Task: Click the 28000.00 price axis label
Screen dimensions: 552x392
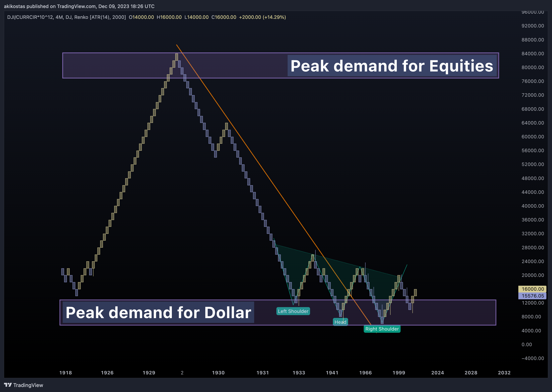Action: coord(533,248)
